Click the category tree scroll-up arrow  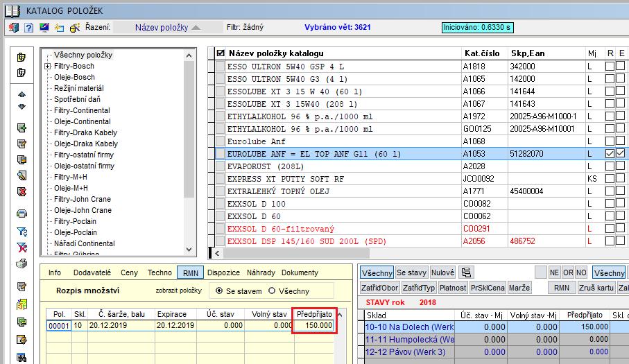tap(189, 55)
